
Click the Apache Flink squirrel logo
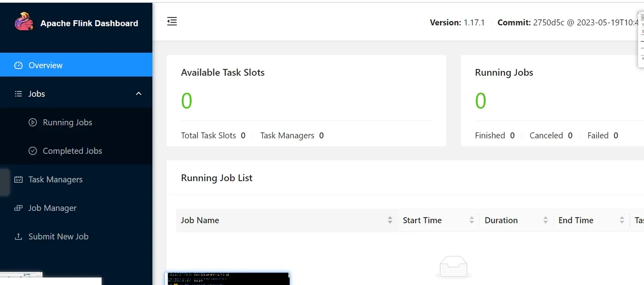pos(24,22)
